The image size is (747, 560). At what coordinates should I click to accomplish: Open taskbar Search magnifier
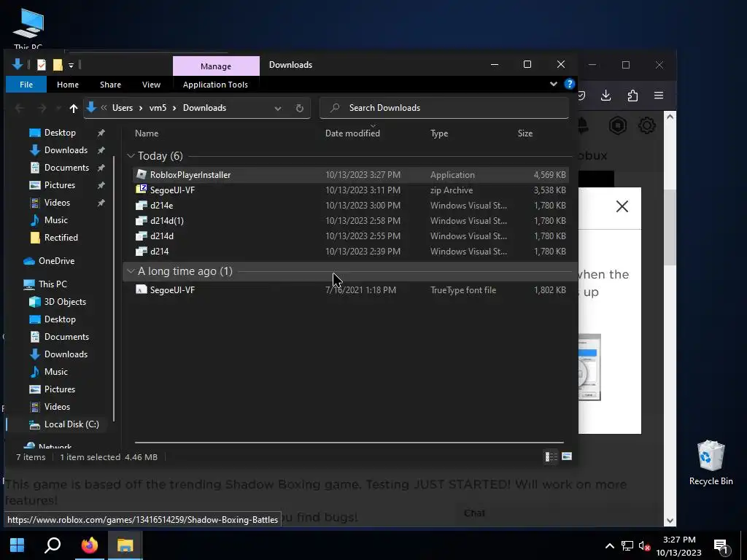tap(53, 545)
